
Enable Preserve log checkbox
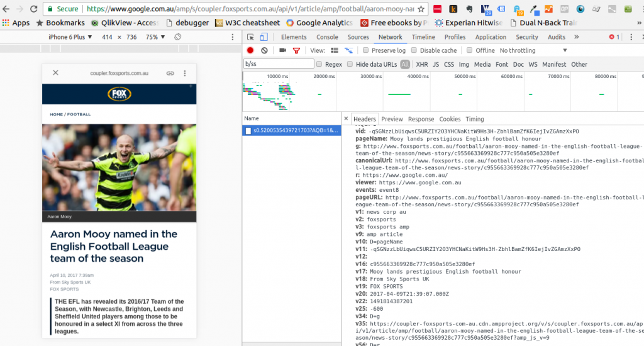(x=365, y=50)
